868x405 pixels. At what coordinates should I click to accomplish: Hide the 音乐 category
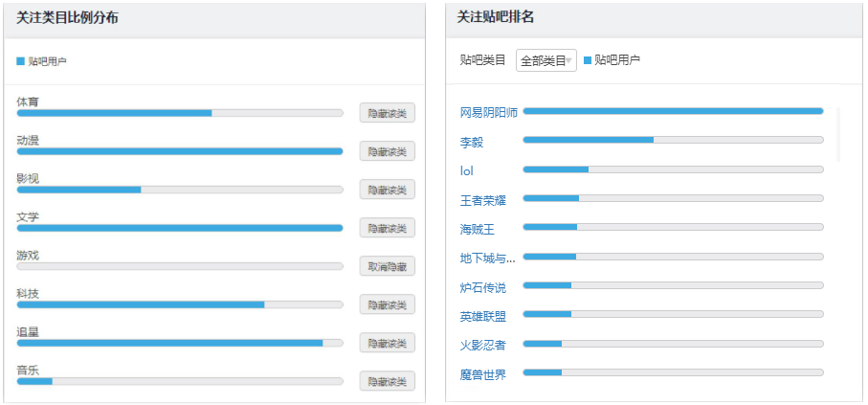(387, 381)
